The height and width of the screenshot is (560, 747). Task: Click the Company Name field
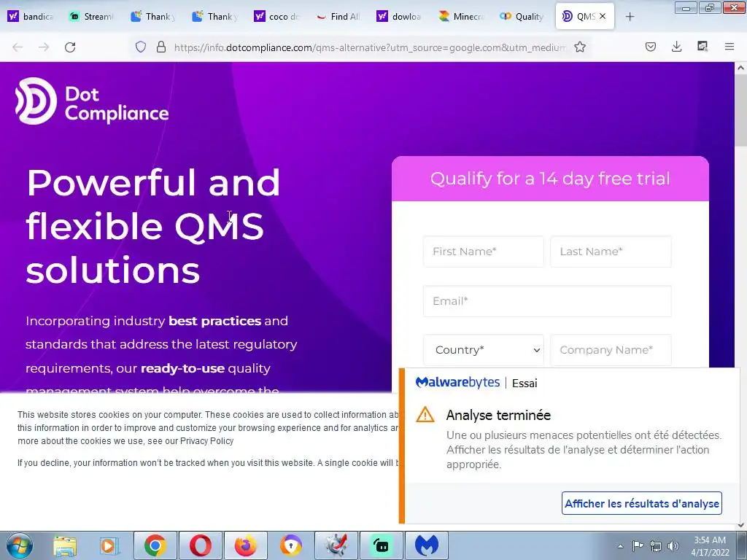click(x=611, y=350)
